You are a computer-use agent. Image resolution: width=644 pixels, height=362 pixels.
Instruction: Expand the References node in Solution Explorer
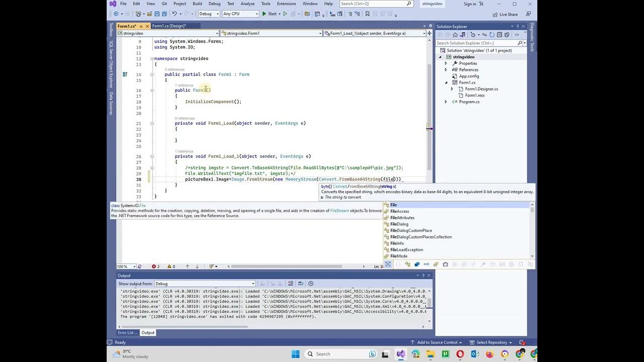click(x=446, y=70)
